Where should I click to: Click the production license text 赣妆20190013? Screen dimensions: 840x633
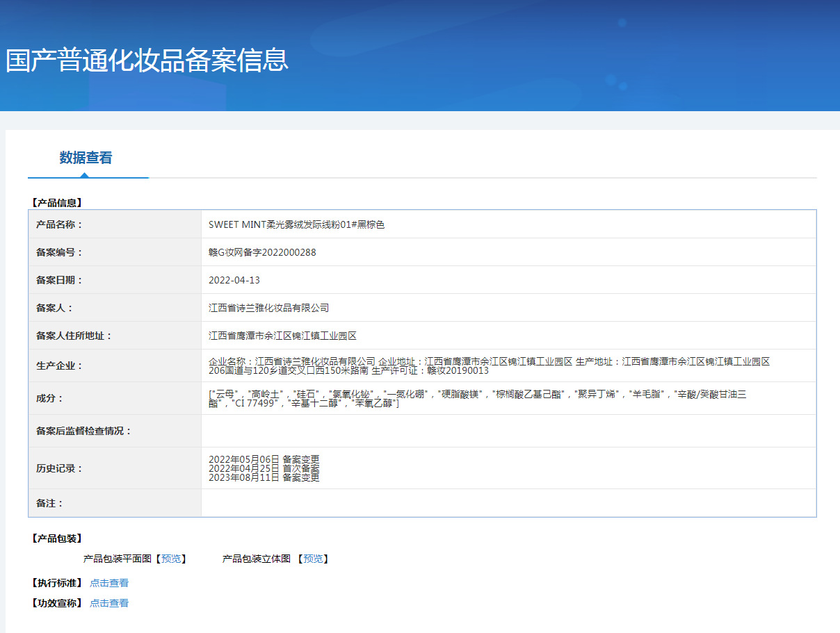pyautogui.click(x=458, y=370)
